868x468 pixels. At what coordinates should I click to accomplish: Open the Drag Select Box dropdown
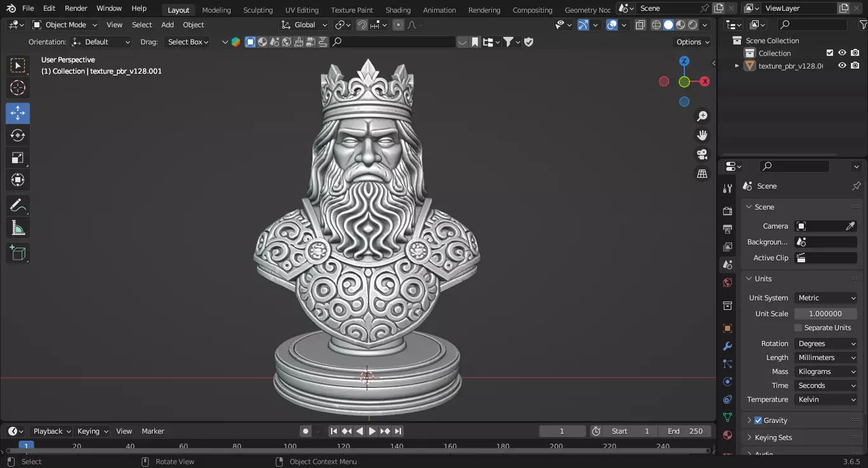pos(187,42)
